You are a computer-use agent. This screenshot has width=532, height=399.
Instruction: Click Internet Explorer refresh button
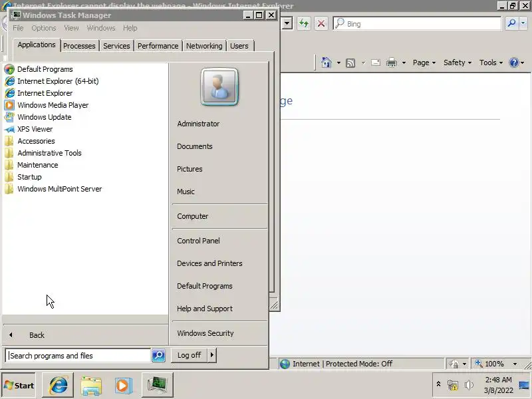(x=304, y=23)
